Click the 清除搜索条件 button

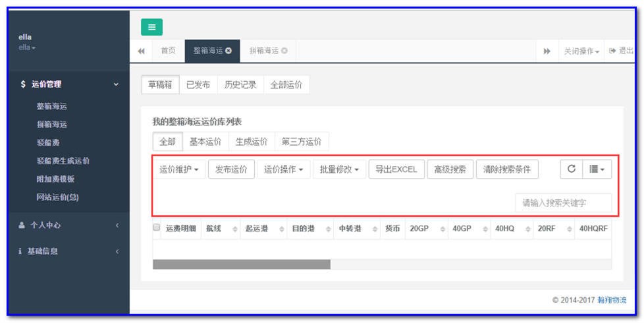[507, 169]
